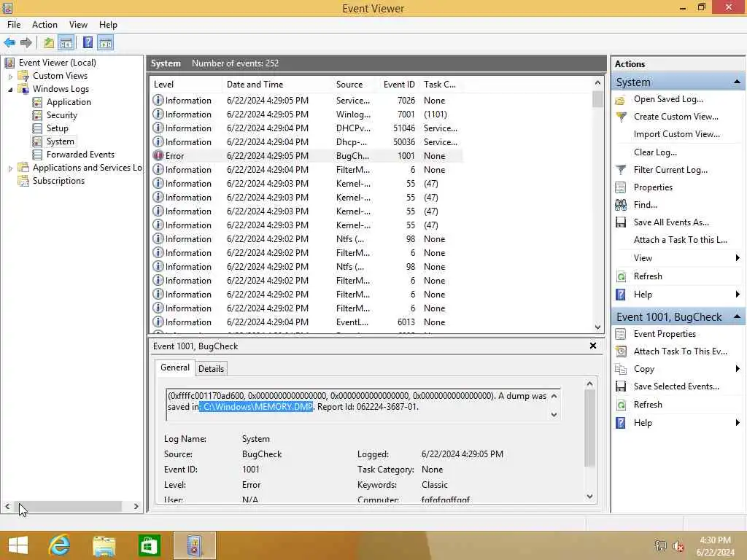This screenshot has width=747, height=560.
Task: Toggle the Show/Hide Action Pane icon
Action: (105, 43)
